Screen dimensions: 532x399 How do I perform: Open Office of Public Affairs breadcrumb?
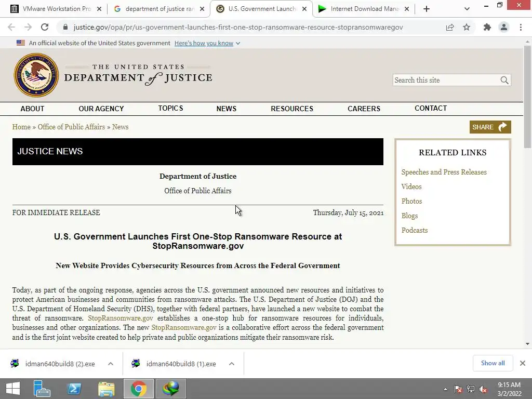pyautogui.click(x=71, y=127)
